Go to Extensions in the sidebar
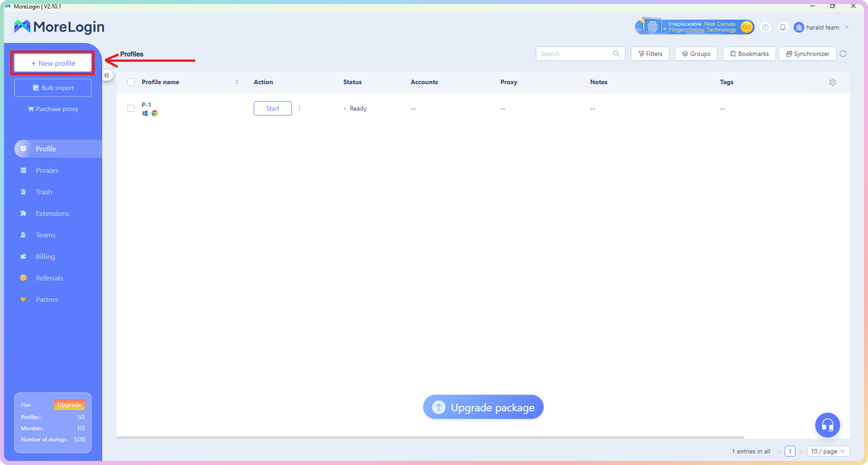 pos(52,213)
